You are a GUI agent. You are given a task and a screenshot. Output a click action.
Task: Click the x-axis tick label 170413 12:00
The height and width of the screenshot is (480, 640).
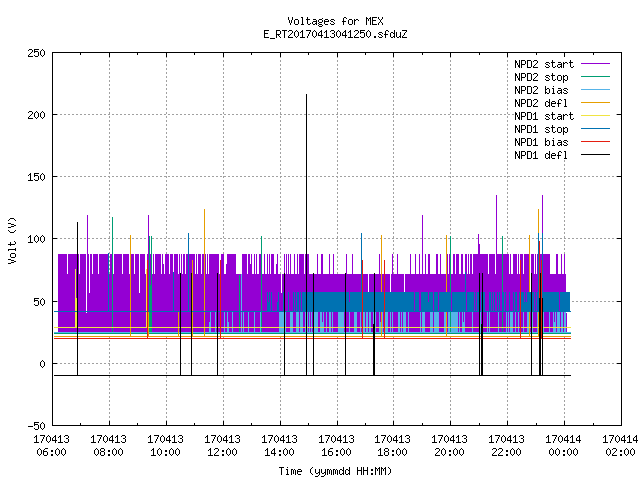(x=222, y=446)
